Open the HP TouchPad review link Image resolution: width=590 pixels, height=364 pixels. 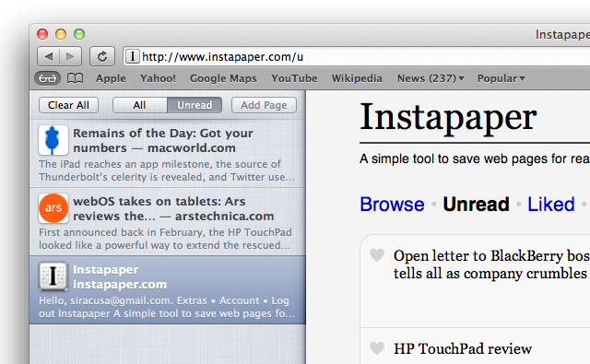[463, 348]
